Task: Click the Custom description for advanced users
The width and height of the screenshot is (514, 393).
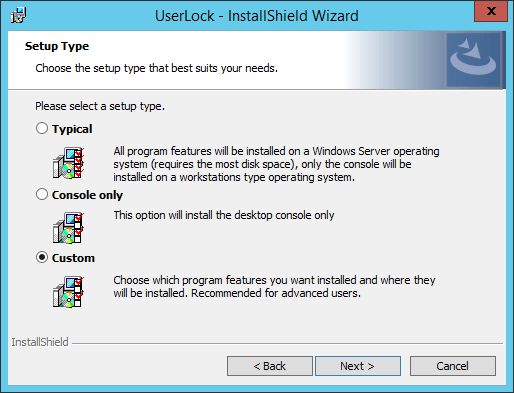Action: pos(274,286)
